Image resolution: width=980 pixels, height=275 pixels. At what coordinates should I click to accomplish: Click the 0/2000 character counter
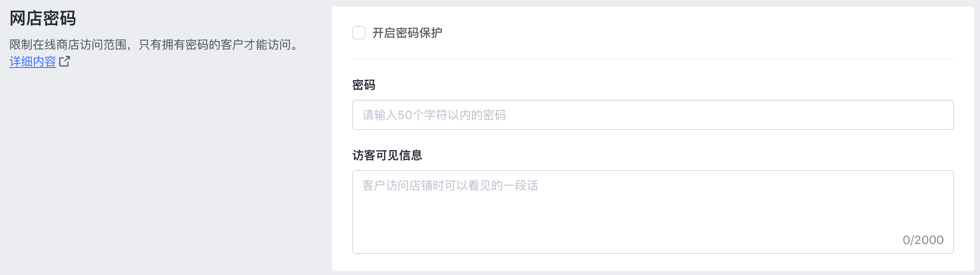923,240
